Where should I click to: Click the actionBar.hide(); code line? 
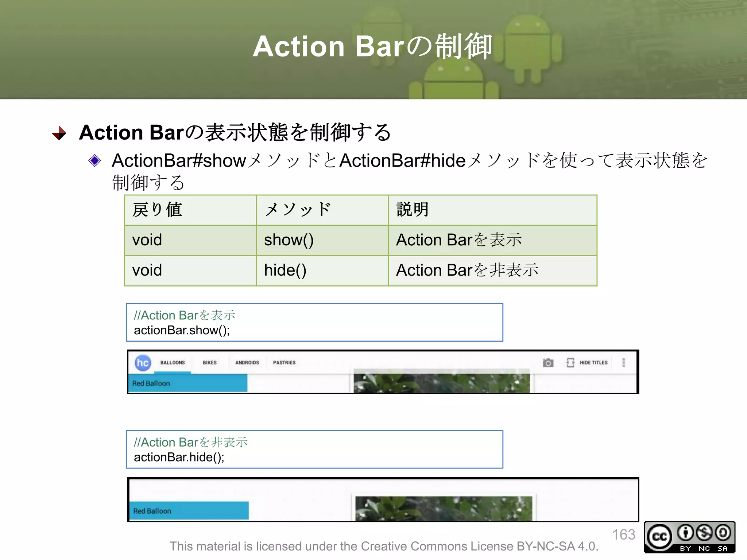coord(179,457)
